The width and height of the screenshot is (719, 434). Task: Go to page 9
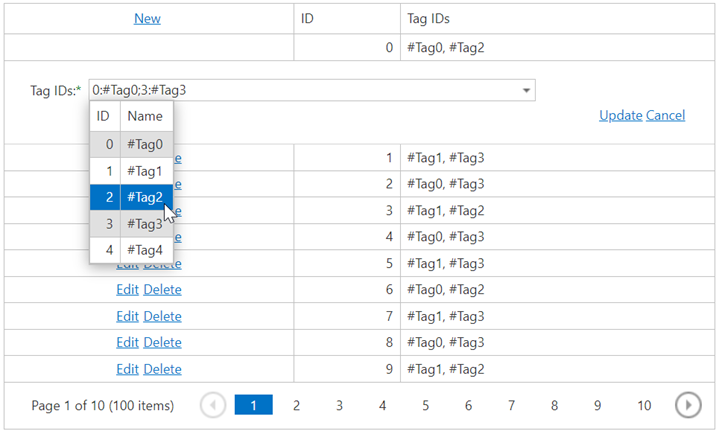pyautogui.click(x=597, y=405)
